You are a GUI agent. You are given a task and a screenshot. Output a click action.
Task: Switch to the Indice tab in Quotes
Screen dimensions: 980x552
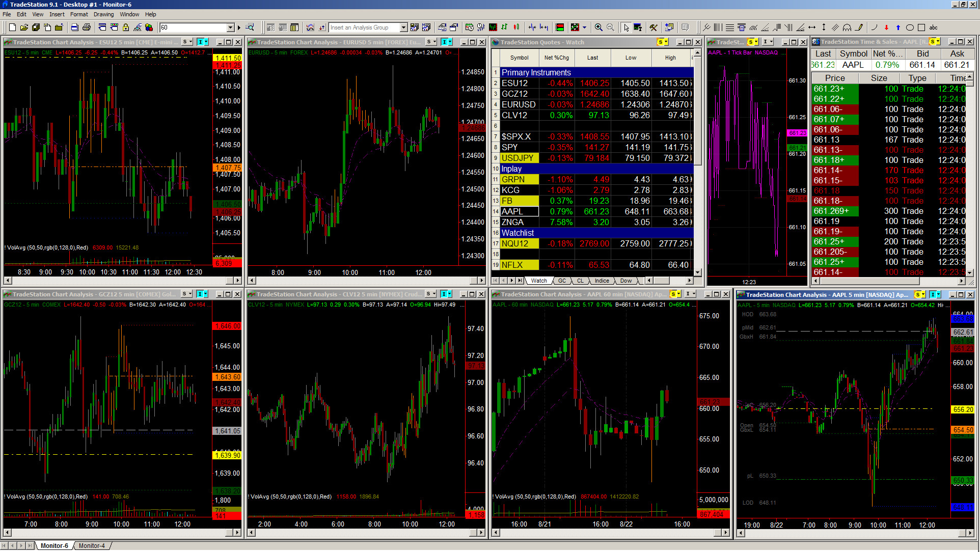602,281
